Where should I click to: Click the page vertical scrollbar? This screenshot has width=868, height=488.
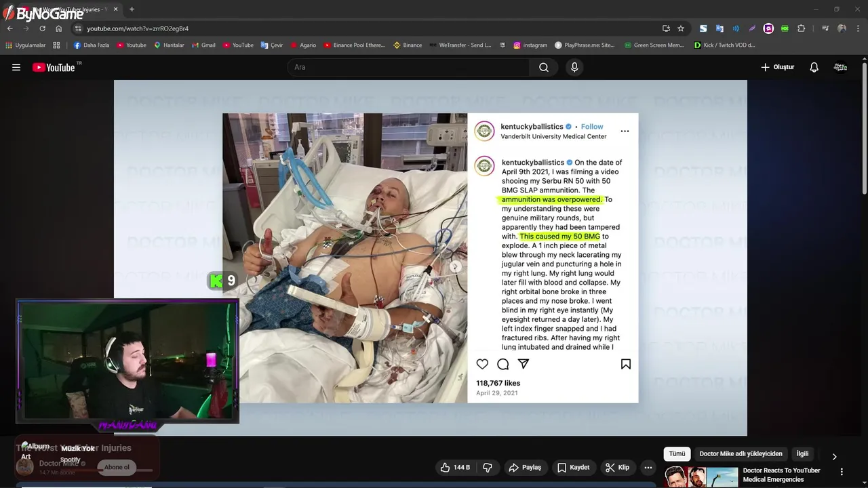coord(865,129)
